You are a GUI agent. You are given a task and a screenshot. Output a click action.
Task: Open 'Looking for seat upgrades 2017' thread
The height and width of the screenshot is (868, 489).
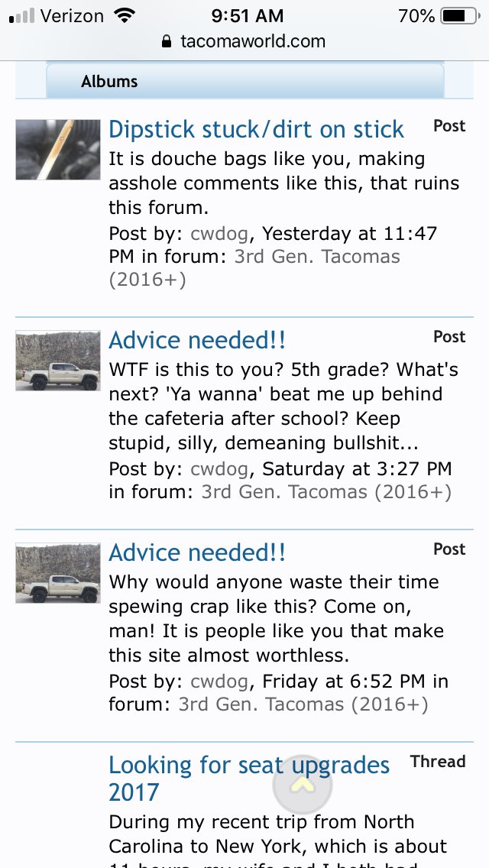coord(249,779)
